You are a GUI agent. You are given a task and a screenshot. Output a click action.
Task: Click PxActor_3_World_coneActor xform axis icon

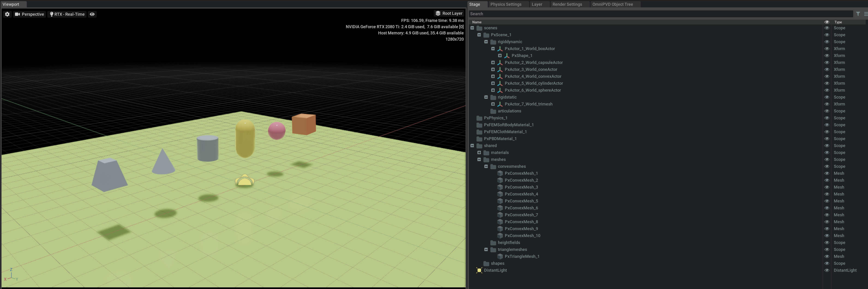[500, 69]
